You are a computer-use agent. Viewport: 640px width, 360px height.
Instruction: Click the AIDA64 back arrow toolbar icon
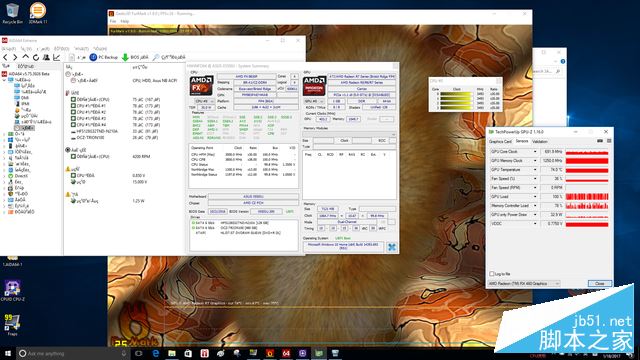[x=5, y=58]
